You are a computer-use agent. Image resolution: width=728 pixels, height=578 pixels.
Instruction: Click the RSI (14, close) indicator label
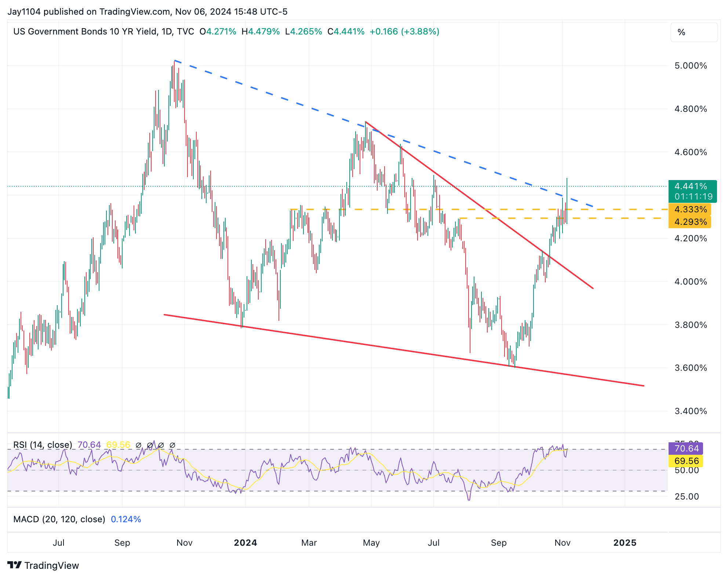tap(43, 445)
